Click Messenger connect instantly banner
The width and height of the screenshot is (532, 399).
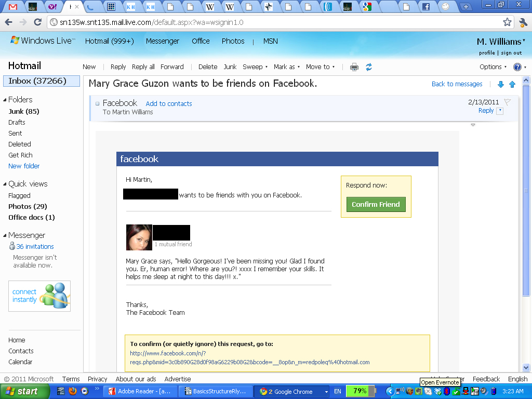tap(39, 296)
